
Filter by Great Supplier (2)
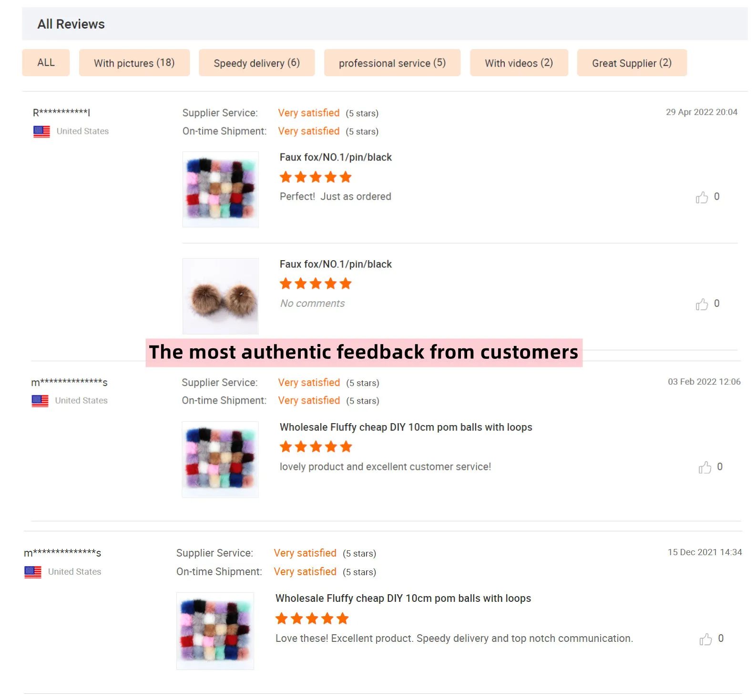click(632, 63)
